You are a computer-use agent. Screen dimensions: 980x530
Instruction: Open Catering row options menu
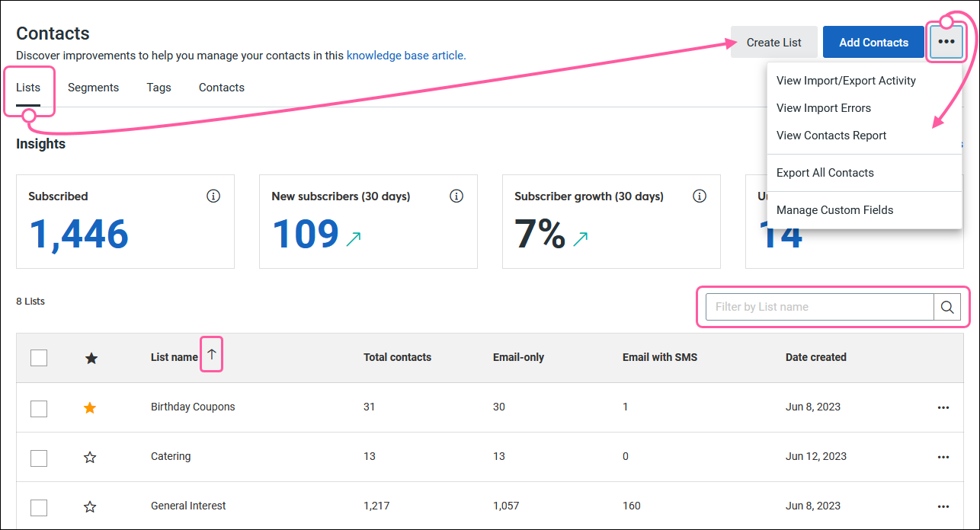coord(943,457)
